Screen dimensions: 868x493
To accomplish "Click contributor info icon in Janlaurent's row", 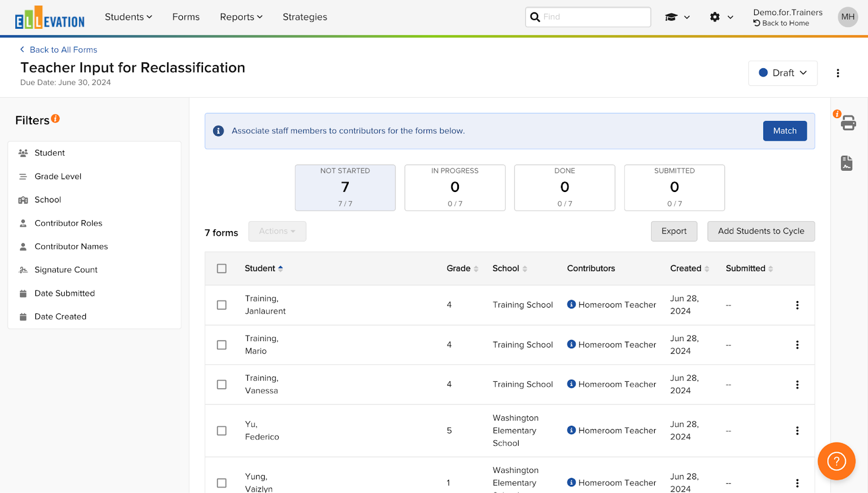I will coord(571,304).
